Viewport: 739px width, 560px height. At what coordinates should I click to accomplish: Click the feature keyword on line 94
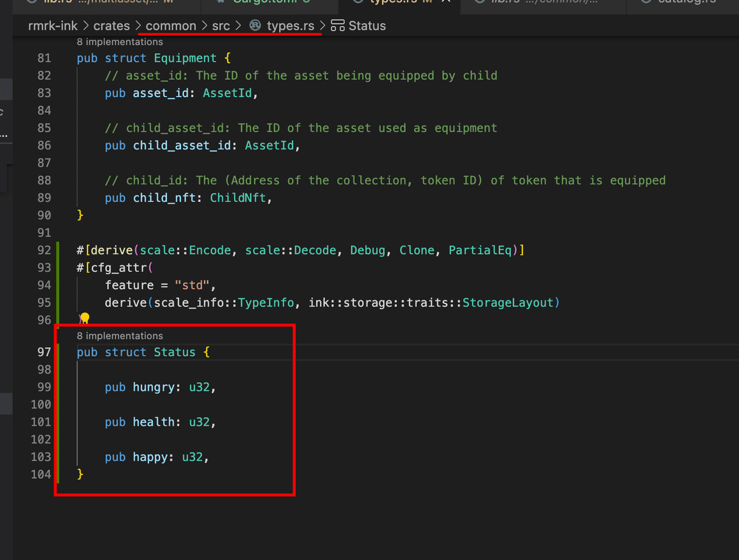[x=129, y=286]
